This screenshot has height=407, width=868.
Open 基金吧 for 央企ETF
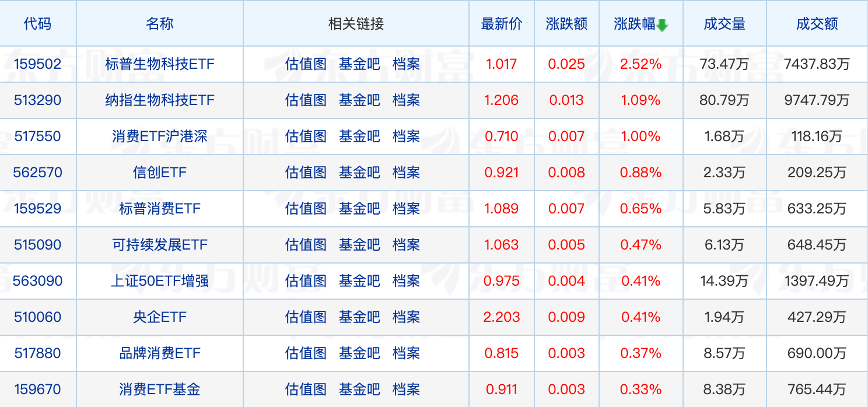click(x=359, y=317)
